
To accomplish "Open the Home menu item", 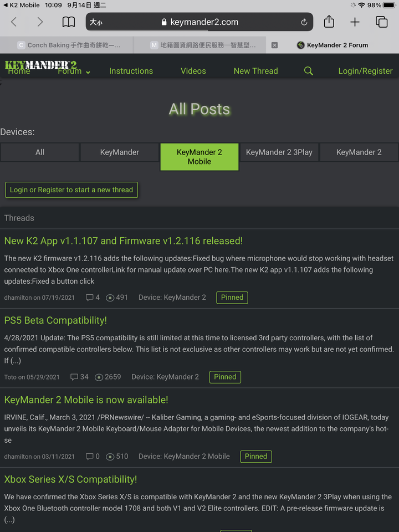I will tap(19, 71).
